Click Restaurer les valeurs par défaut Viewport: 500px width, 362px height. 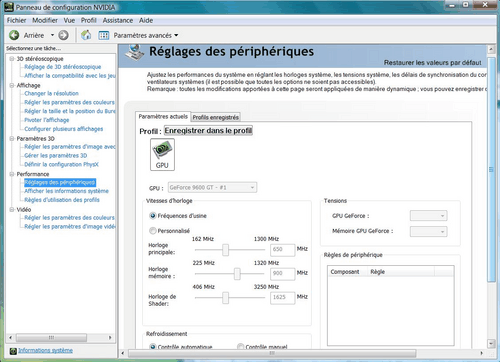tap(432, 63)
